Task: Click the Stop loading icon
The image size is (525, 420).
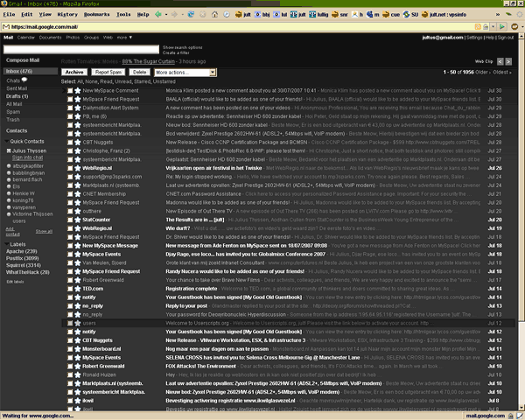Action: 203,14
